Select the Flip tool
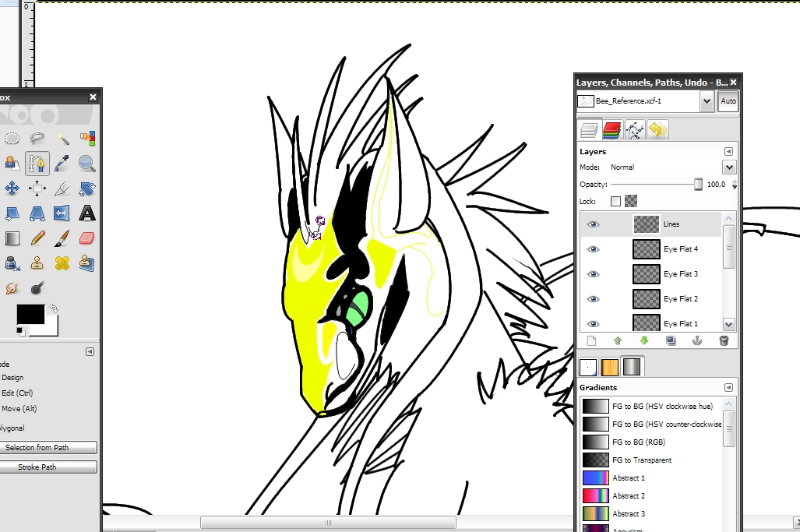The width and height of the screenshot is (800, 532). 62,213
